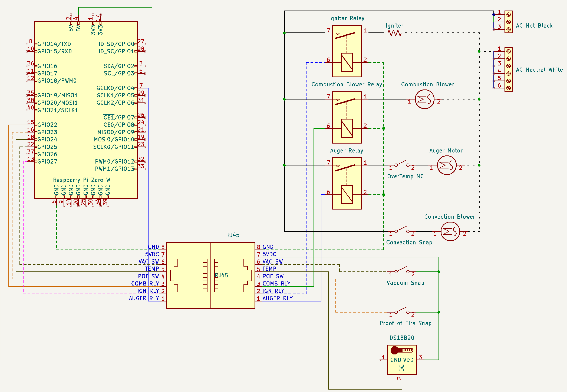The image size is (567, 392).
Task: Click screw terminal 3 of AC Neutral White
Action: click(509, 66)
